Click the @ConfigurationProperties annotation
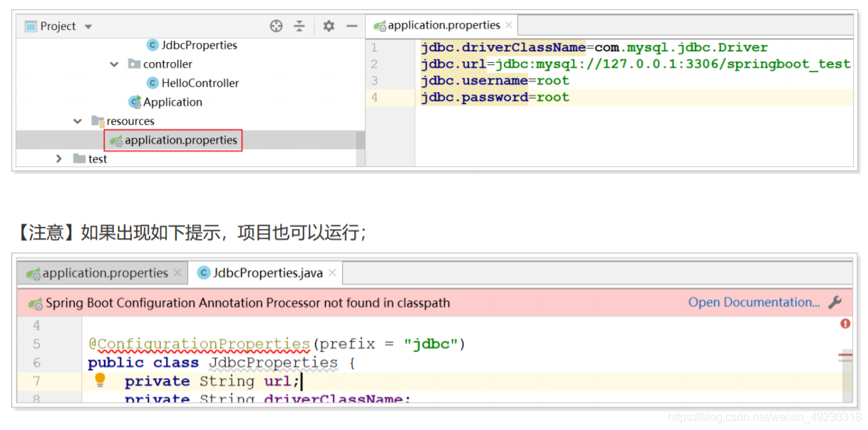The image size is (868, 430). 199,344
